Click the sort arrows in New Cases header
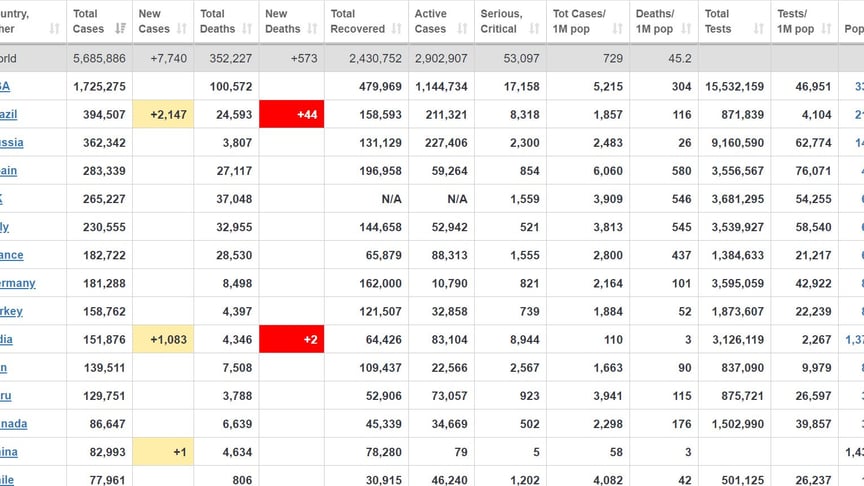Image resolution: width=864 pixels, height=486 pixels. [x=182, y=29]
